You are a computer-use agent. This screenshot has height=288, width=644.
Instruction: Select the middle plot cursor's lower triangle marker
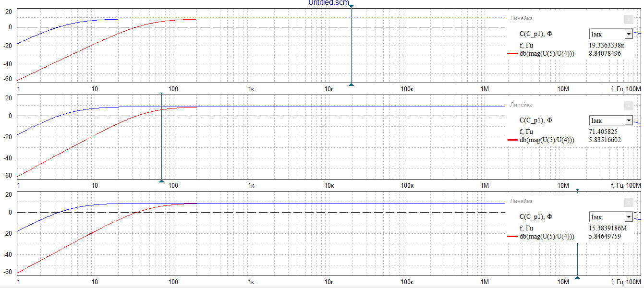point(161,181)
